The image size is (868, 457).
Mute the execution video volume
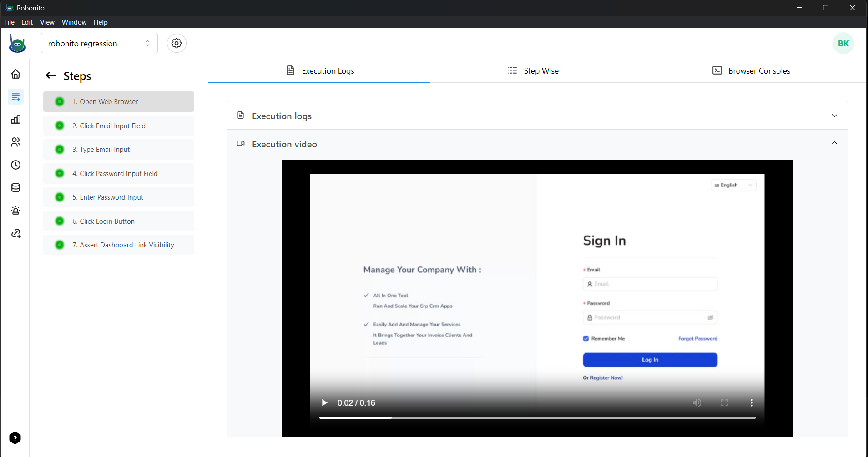pos(697,402)
